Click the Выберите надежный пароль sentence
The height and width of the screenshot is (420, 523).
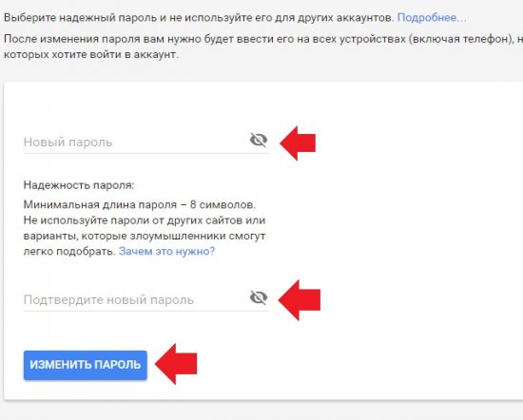[199, 18]
